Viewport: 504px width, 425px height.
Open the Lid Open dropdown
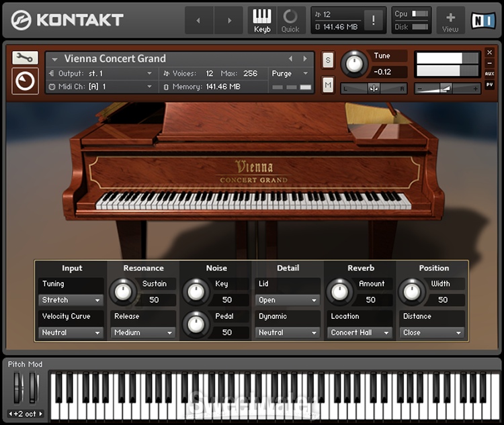click(x=288, y=300)
